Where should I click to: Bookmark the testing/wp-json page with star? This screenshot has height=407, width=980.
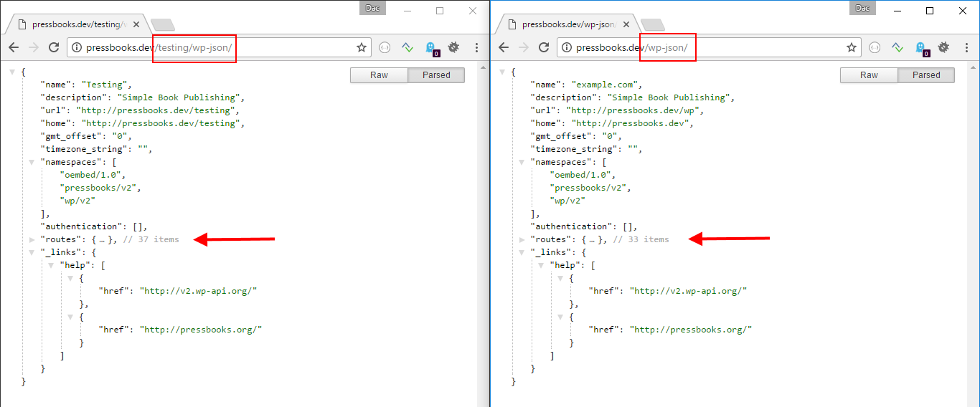tap(362, 47)
